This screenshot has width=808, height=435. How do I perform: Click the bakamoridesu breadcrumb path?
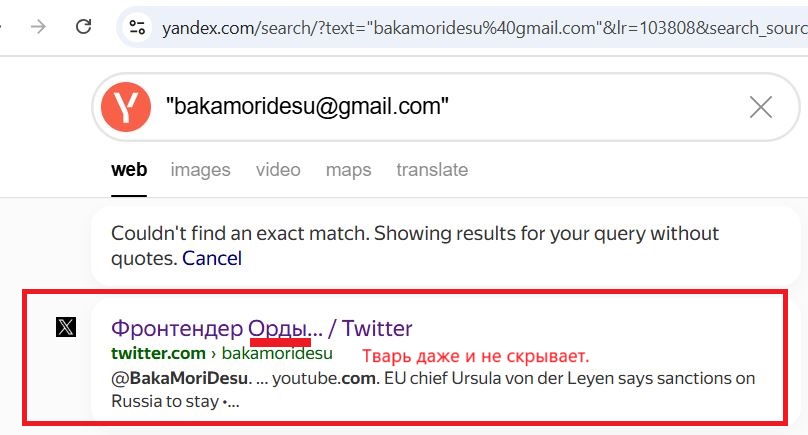[x=277, y=354]
